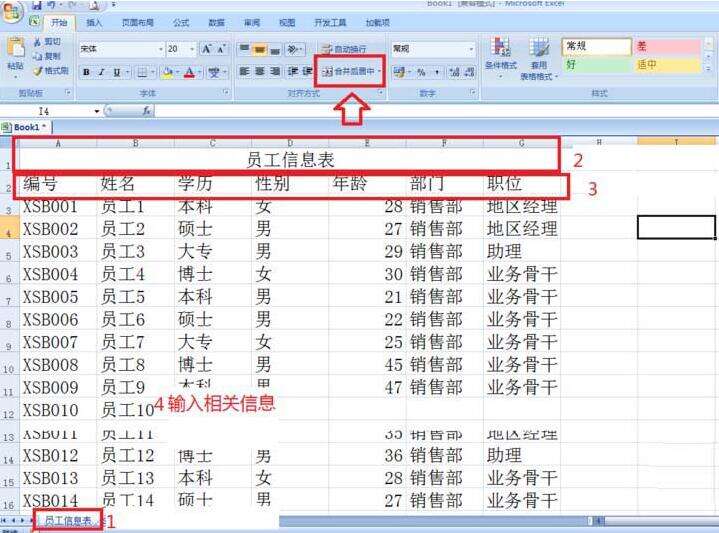Open the Office button menu
Screen dimensions: 719x533
point(12,10)
